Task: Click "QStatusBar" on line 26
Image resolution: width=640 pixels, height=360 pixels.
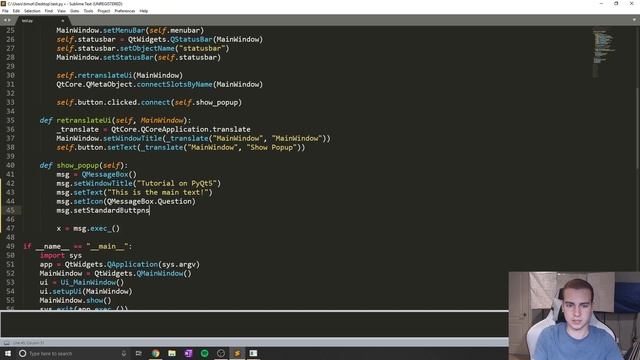Action: click(191, 39)
